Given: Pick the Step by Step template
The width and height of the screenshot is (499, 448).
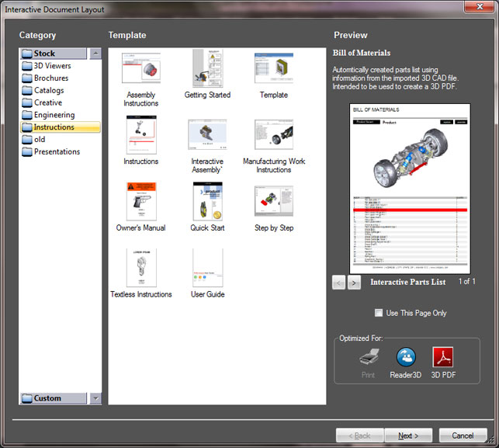Looking at the screenshot, I should [273, 202].
